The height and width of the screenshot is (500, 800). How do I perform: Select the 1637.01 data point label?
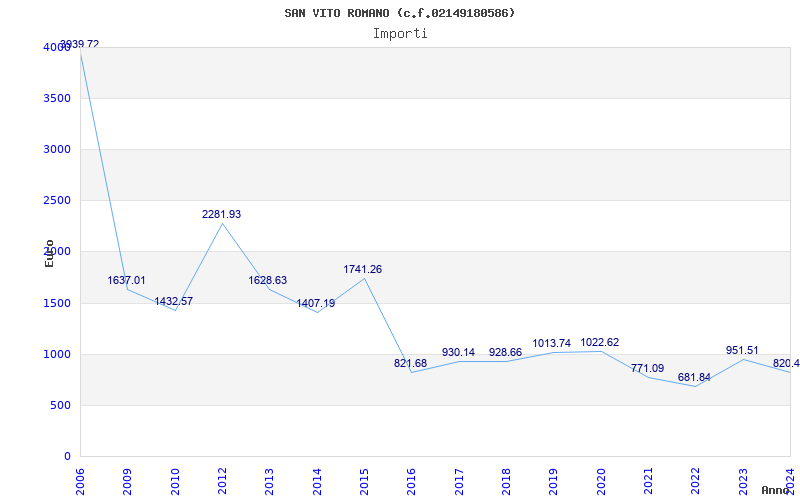tap(127, 281)
